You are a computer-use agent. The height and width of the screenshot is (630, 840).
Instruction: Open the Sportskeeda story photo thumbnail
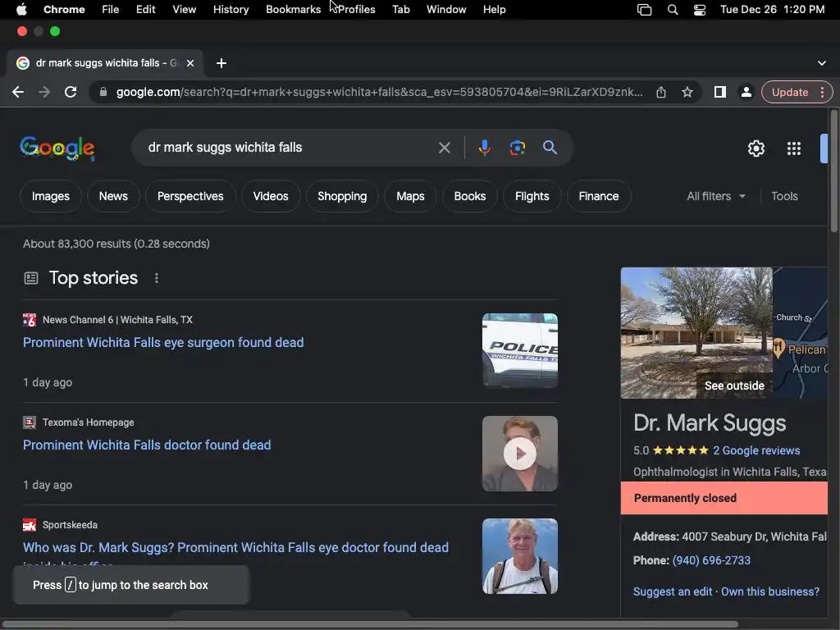click(519, 556)
